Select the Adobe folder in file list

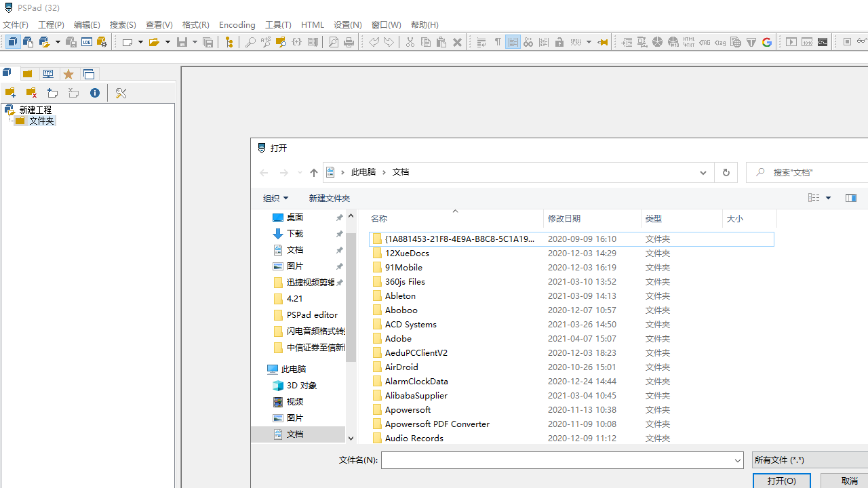tap(398, 338)
